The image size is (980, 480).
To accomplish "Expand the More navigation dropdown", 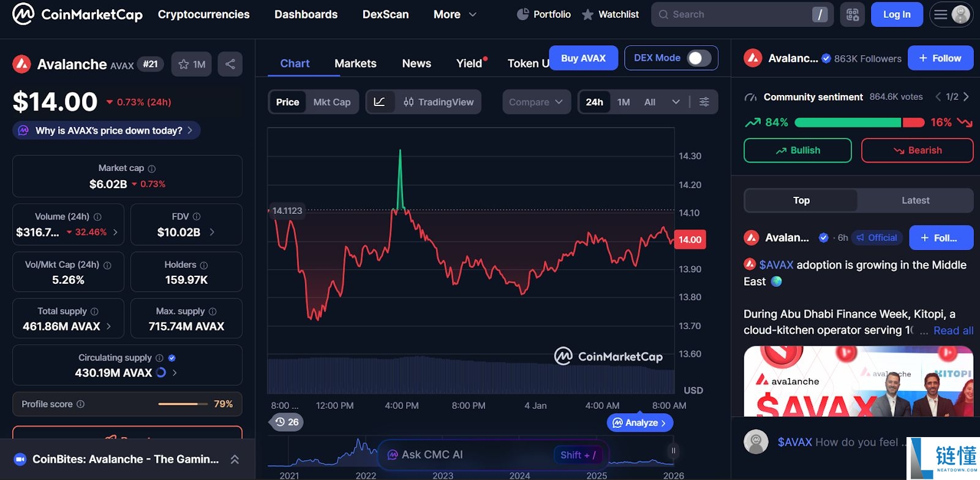I will (454, 14).
